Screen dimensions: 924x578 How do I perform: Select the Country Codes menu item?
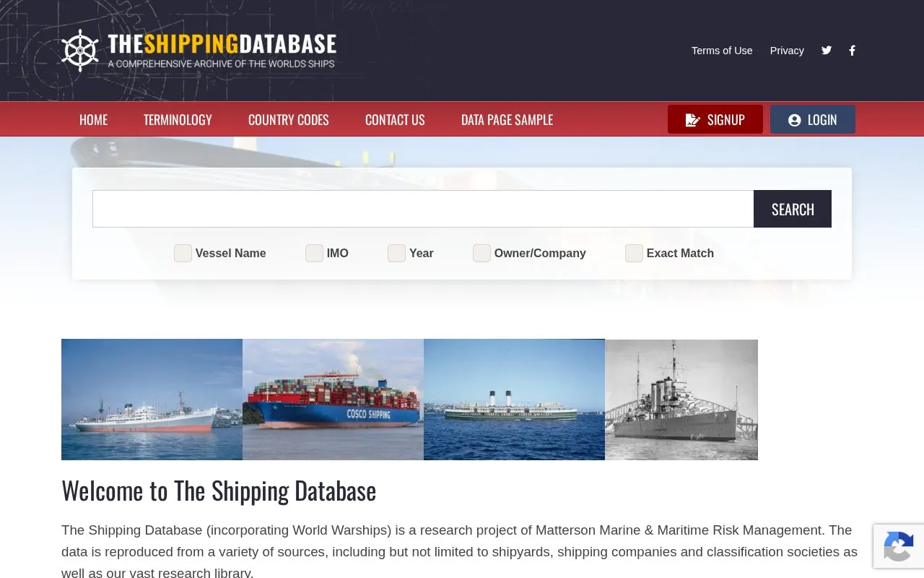(289, 120)
